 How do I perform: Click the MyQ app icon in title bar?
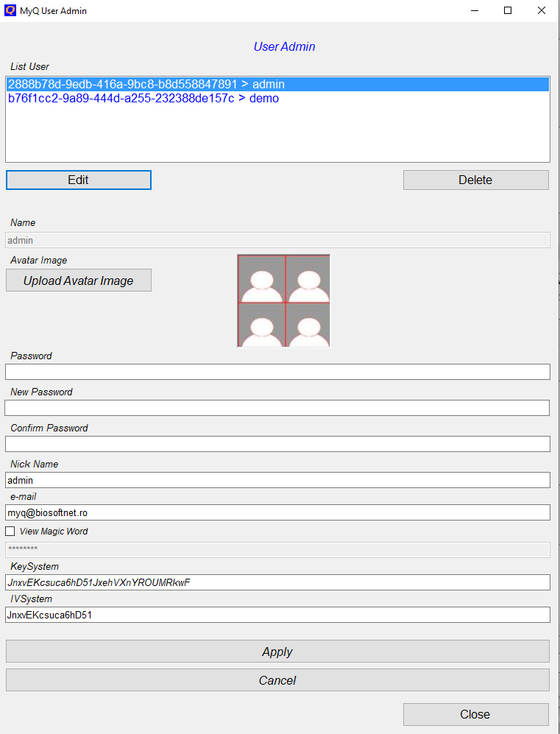point(10,10)
